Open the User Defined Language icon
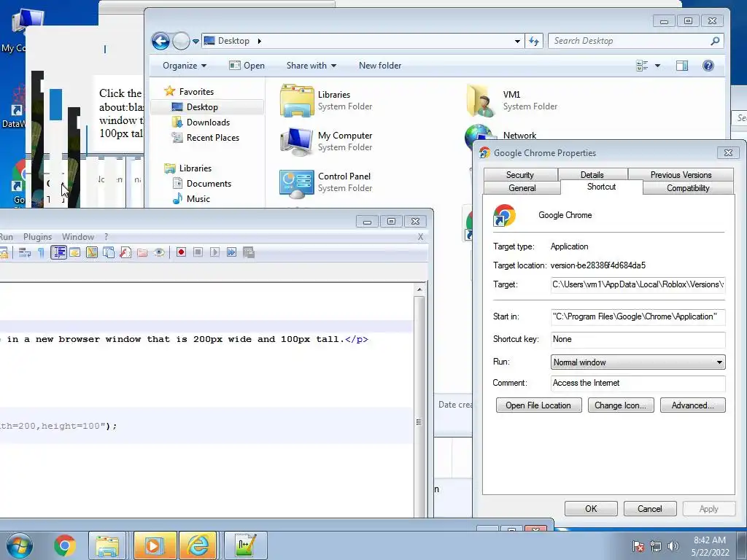Viewport: 747px width, 560px height. point(75,252)
